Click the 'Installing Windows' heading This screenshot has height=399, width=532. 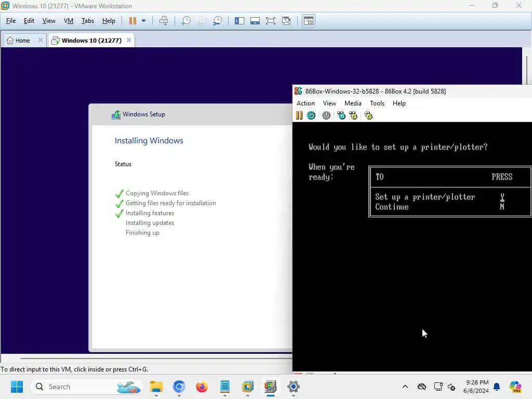pyautogui.click(x=149, y=140)
